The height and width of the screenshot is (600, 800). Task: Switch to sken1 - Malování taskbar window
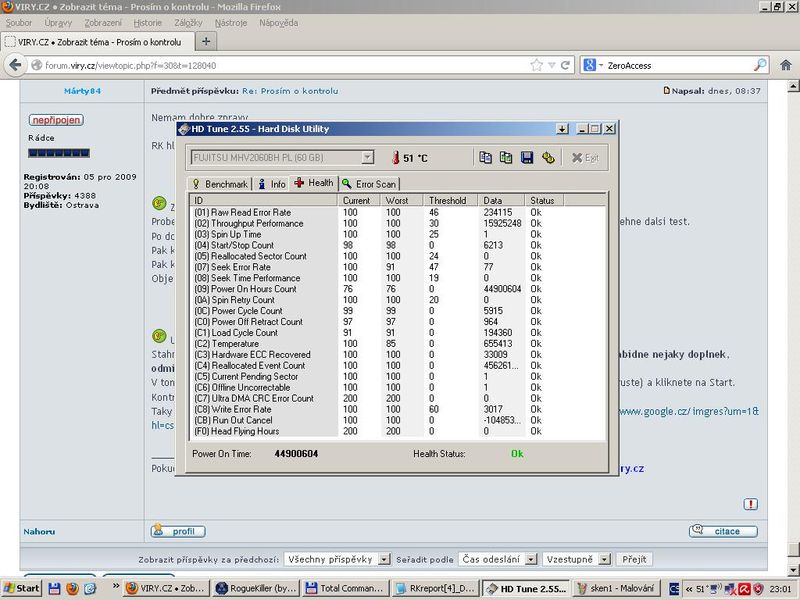pyautogui.click(x=617, y=588)
